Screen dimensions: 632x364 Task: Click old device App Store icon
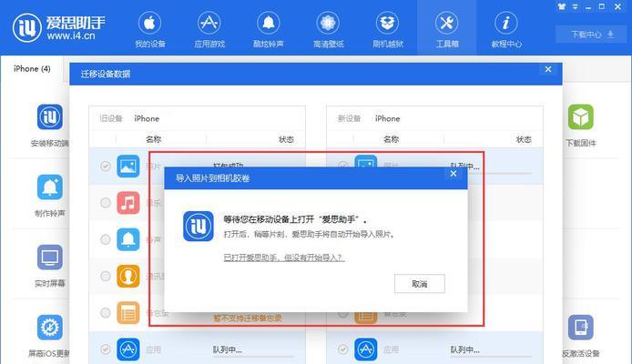point(128,349)
